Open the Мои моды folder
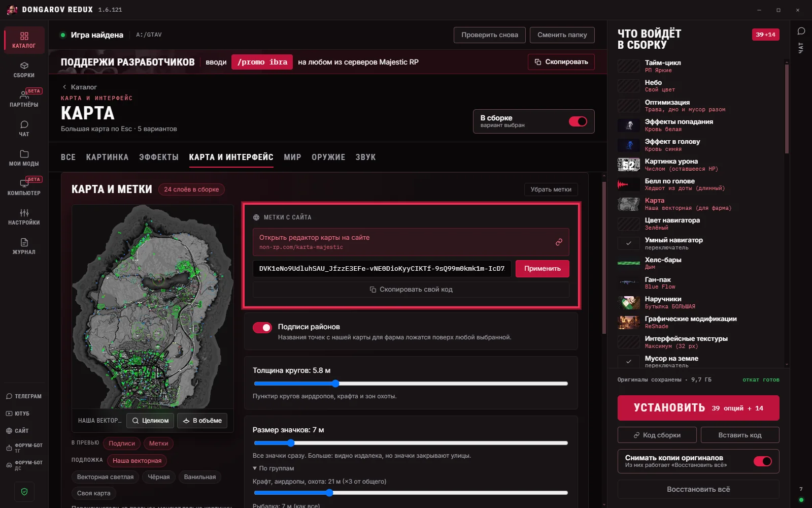The height and width of the screenshot is (508, 812). 24,158
